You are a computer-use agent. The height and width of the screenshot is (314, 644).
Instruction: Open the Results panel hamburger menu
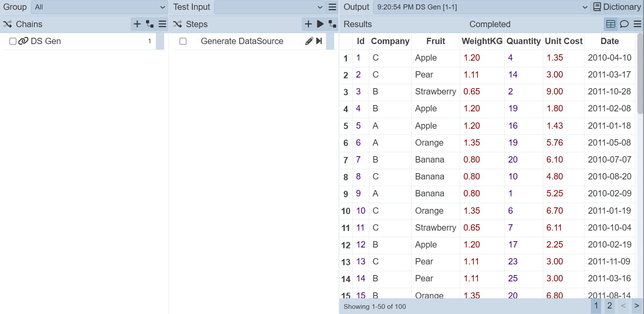637,24
